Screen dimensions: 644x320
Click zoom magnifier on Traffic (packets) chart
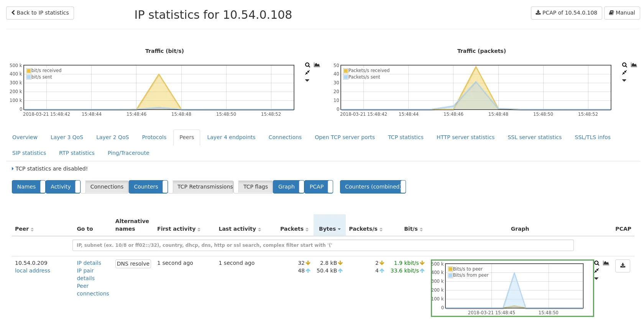(x=624, y=65)
